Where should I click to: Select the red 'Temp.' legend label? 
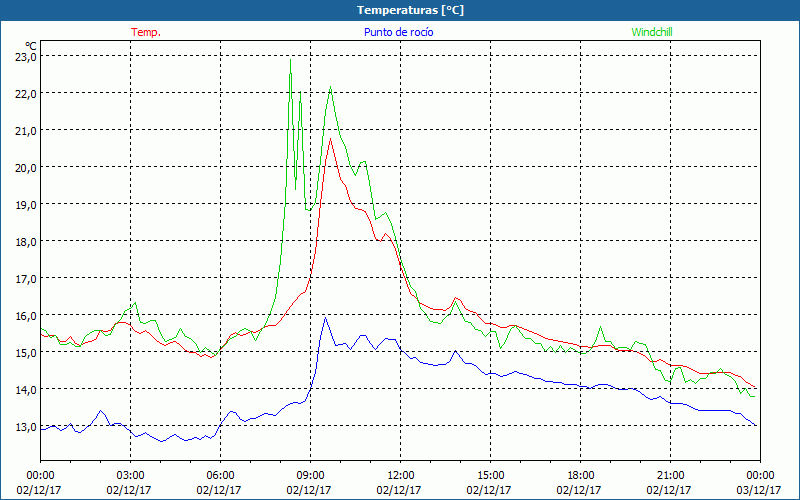click(x=146, y=32)
